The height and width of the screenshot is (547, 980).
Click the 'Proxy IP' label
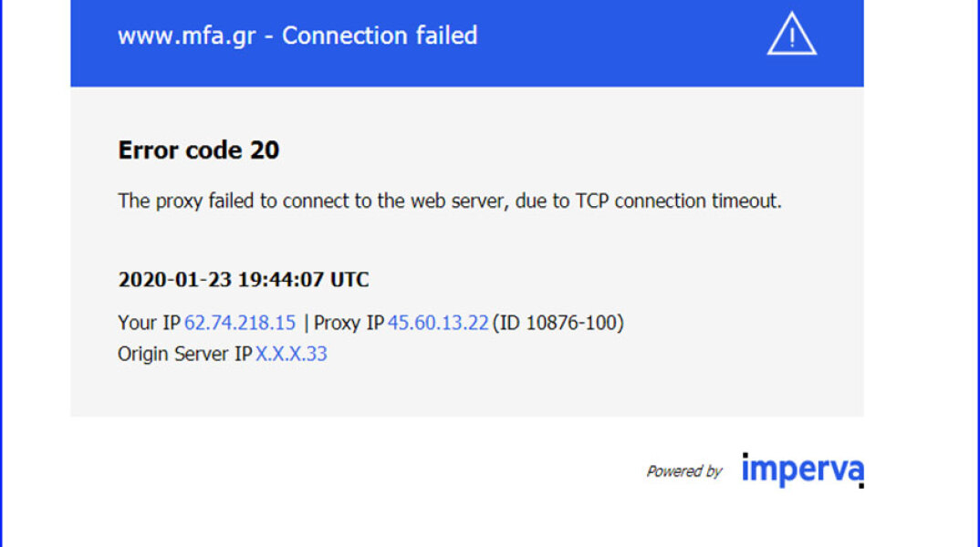349,323
